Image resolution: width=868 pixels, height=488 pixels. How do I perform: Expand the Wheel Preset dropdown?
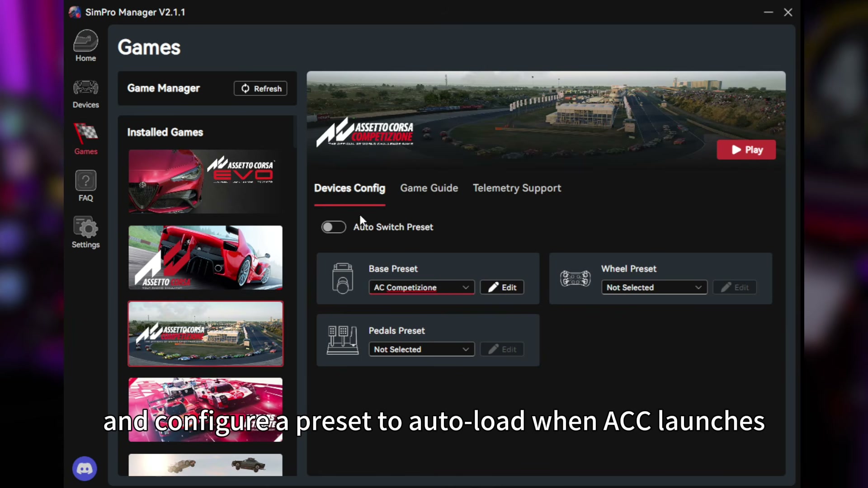(x=654, y=287)
